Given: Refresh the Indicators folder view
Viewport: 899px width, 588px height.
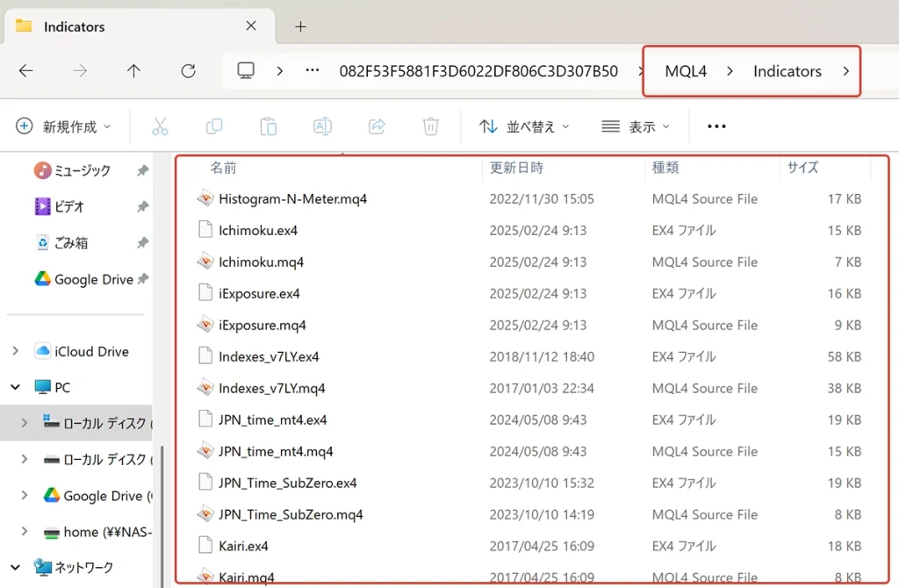Looking at the screenshot, I should point(188,71).
